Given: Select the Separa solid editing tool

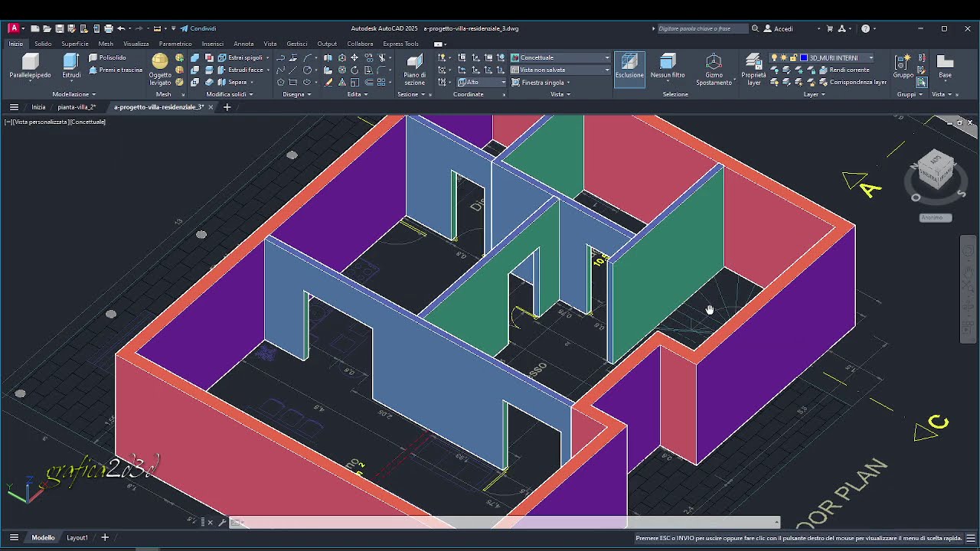Looking at the screenshot, I should (x=237, y=82).
